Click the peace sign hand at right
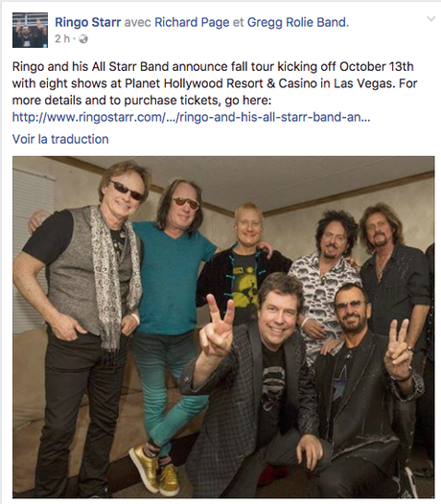The width and height of the screenshot is (441, 504). click(398, 351)
